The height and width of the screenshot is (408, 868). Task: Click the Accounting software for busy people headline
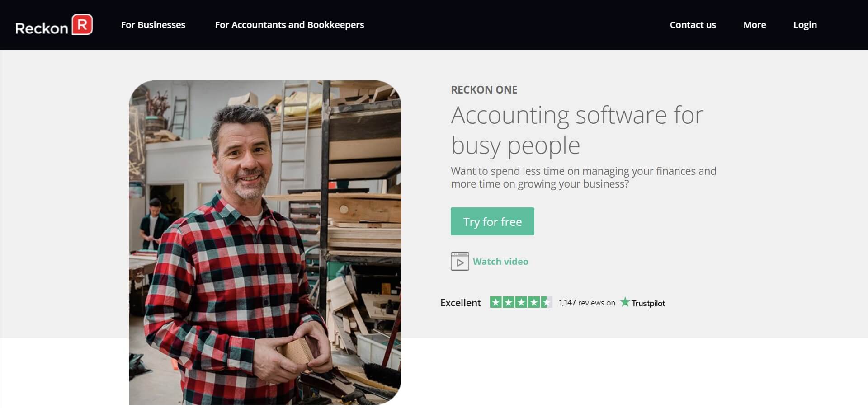click(x=577, y=130)
